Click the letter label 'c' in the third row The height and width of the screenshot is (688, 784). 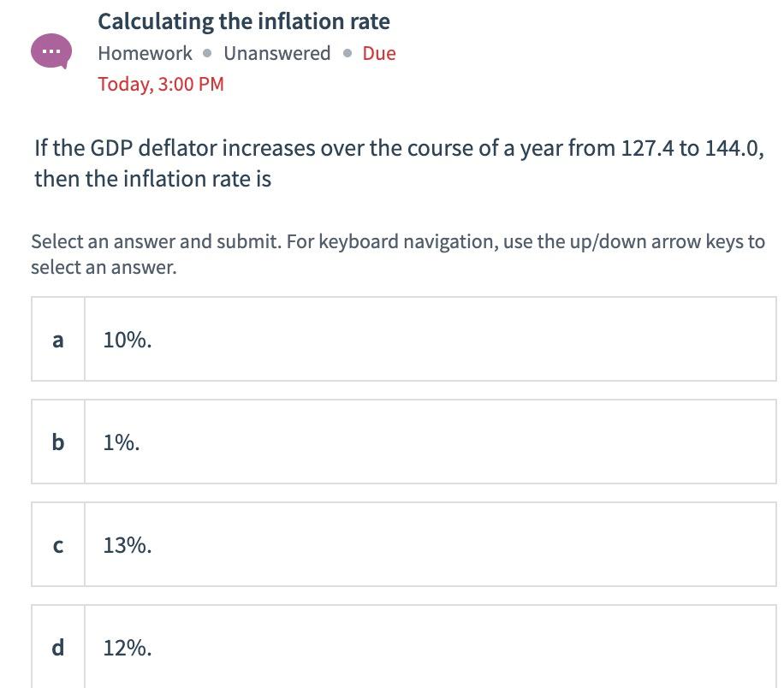(x=57, y=544)
